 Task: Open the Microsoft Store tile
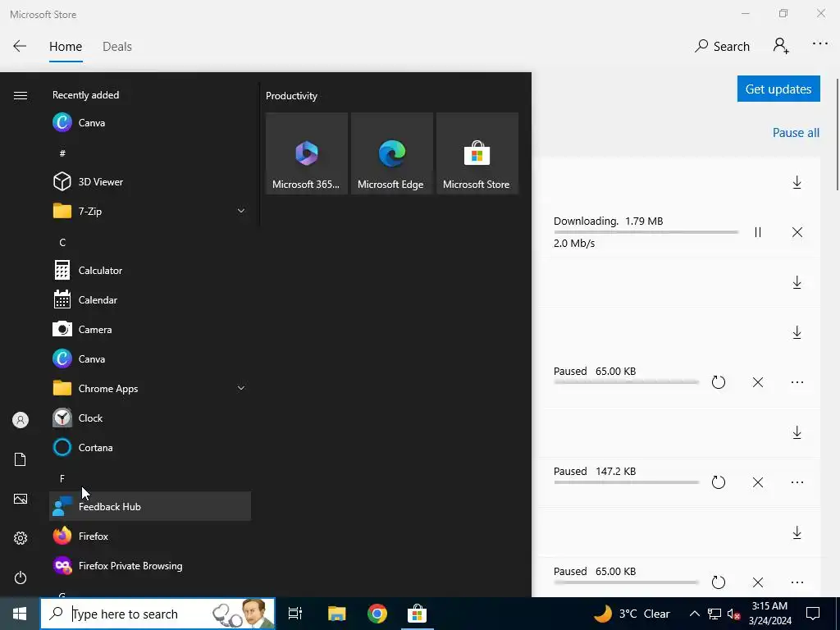(477, 153)
